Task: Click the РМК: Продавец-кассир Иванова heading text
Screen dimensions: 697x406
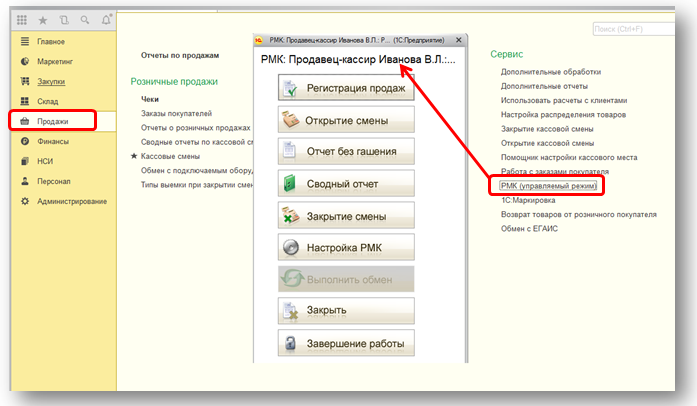Action: (358, 59)
